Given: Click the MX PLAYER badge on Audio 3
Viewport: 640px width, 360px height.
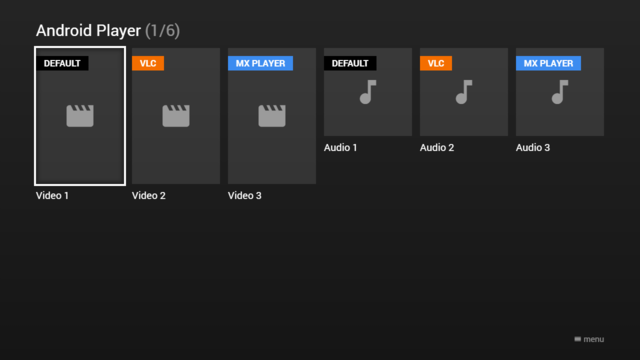Looking at the screenshot, I should pyautogui.click(x=549, y=63).
